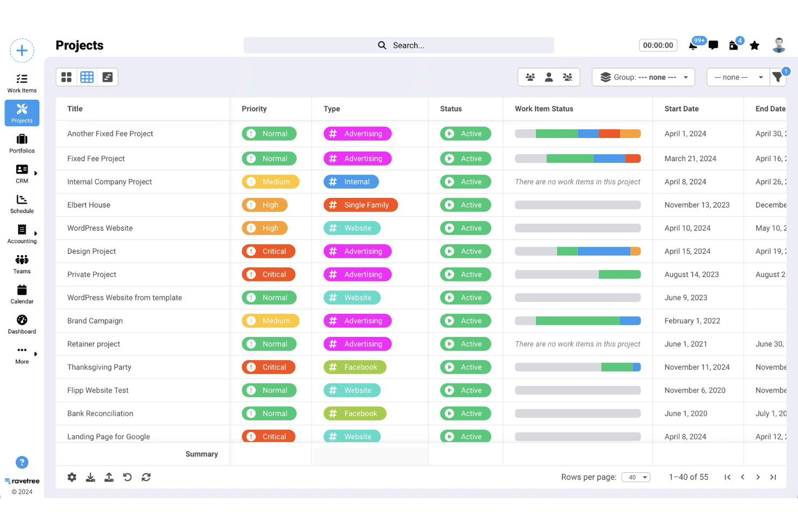Toggle the single person filter

pyautogui.click(x=549, y=77)
